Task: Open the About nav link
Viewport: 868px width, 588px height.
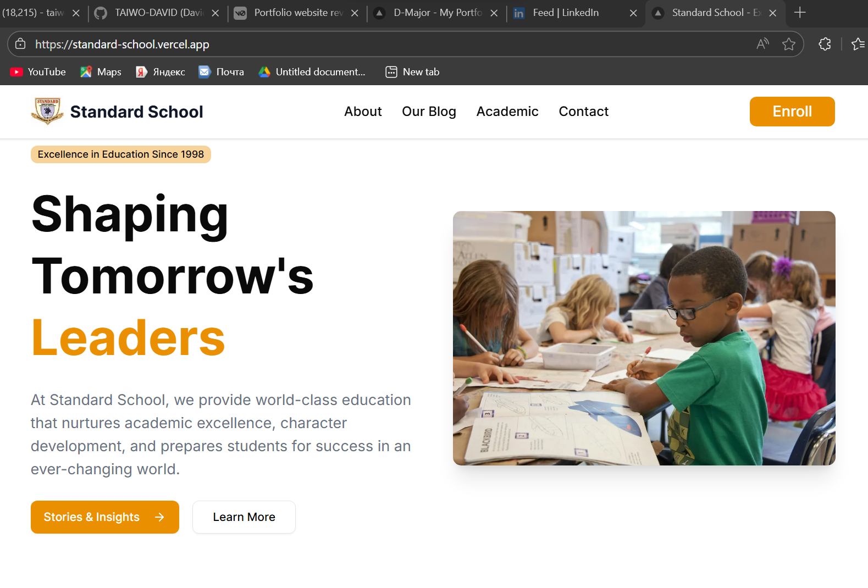Action: coord(363,112)
